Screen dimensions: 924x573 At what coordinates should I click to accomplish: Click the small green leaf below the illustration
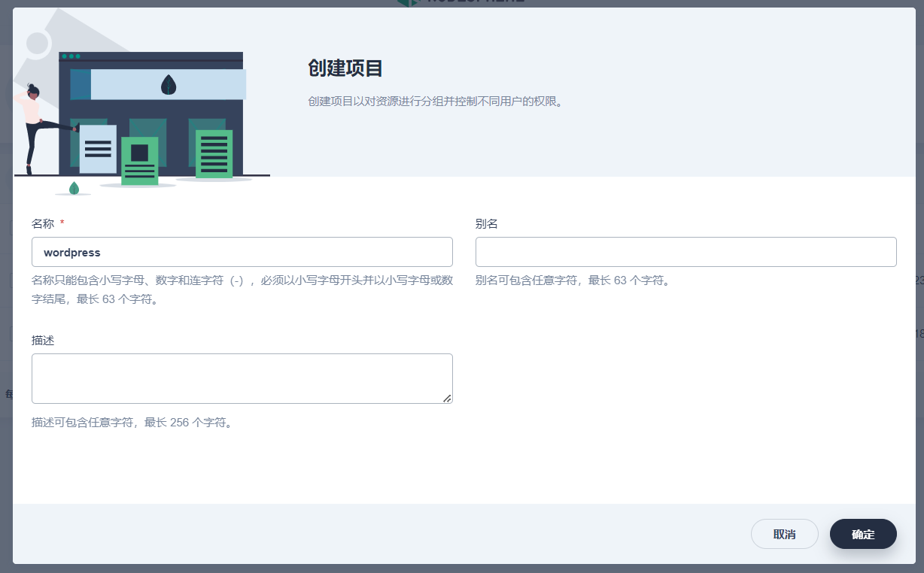click(x=74, y=188)
